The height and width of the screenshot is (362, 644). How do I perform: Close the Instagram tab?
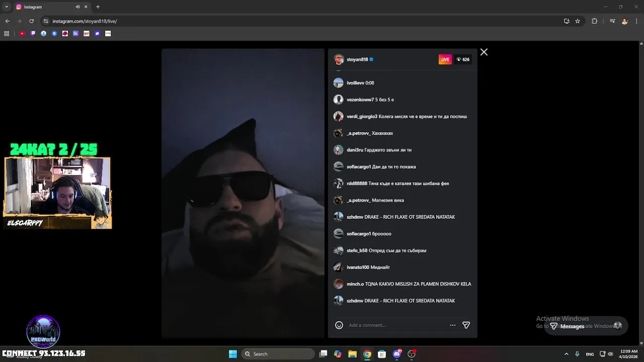point(86,7)
